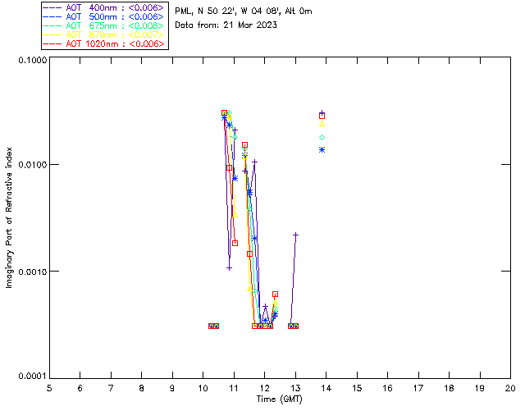Click the 'Imaginary Part of Refractive index' axis label

point(9,217)
